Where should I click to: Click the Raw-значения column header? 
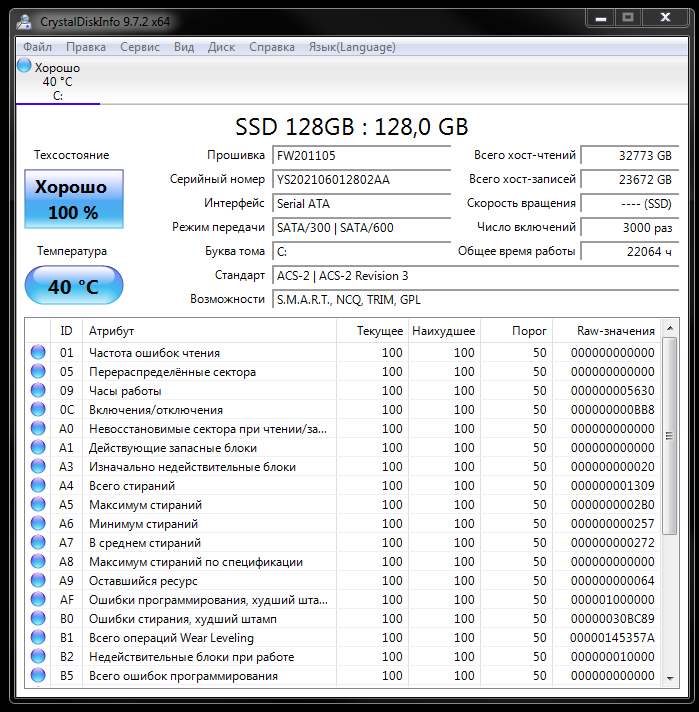coord(615,330)
